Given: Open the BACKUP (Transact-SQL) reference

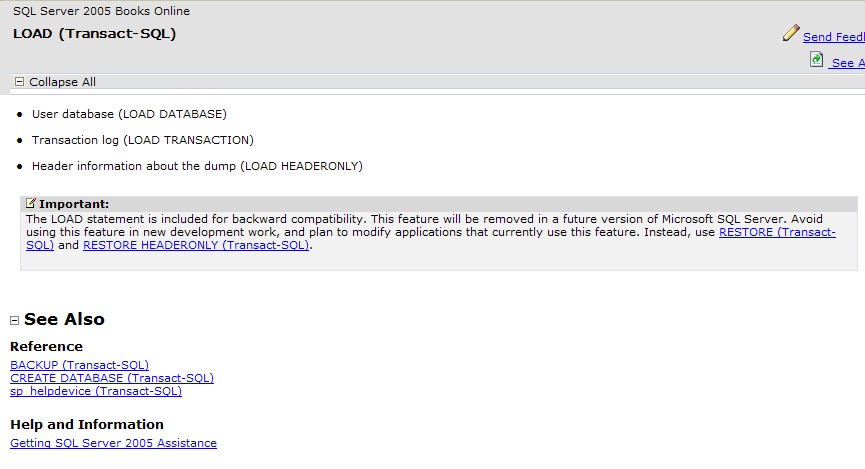Looking at the screenshot, I should click(79, 365).
